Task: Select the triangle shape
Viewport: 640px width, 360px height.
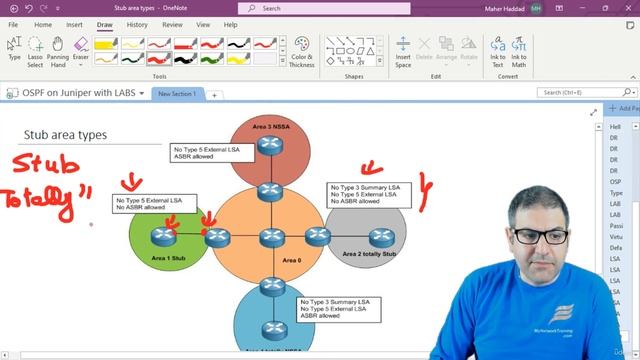Action: click(x=370, y=51)
